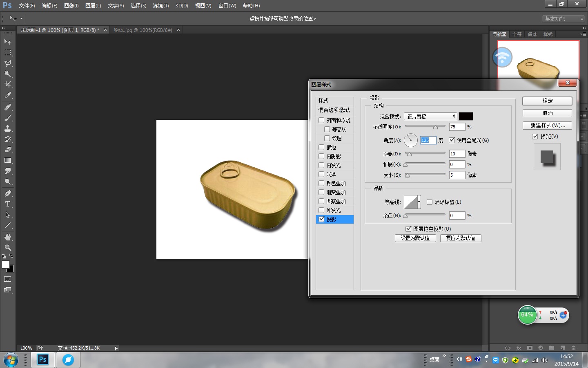This screenshot has height=368, width=588.
Task: Select the Brush tool
Action: coord(8,118)
